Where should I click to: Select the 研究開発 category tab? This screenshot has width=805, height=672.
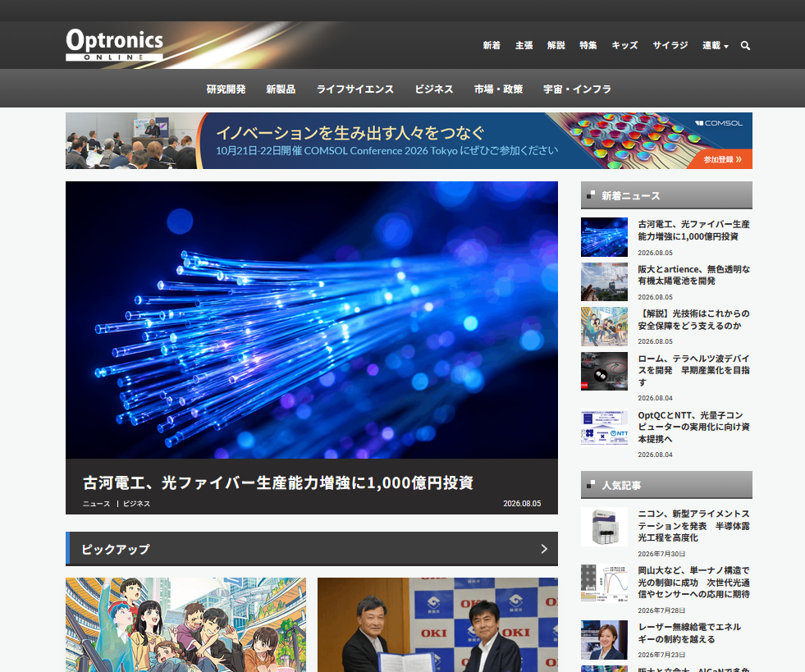click(226, 89)
